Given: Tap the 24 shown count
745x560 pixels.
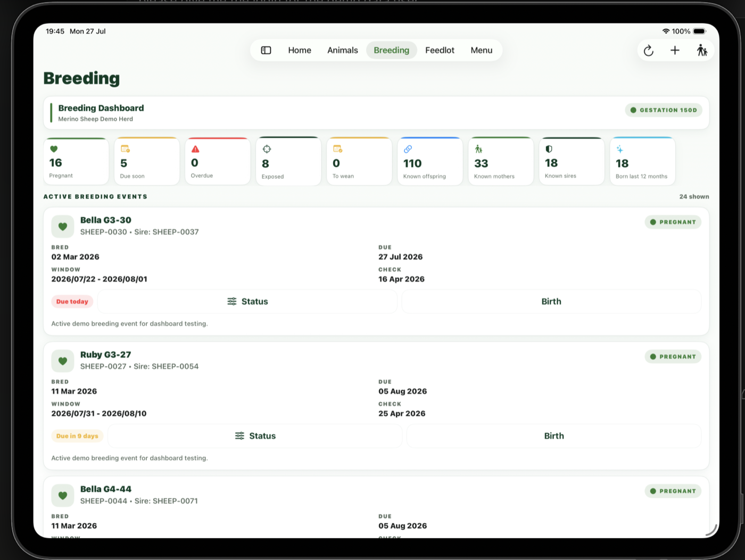Looking at the screenshot, I should point(694,196).
